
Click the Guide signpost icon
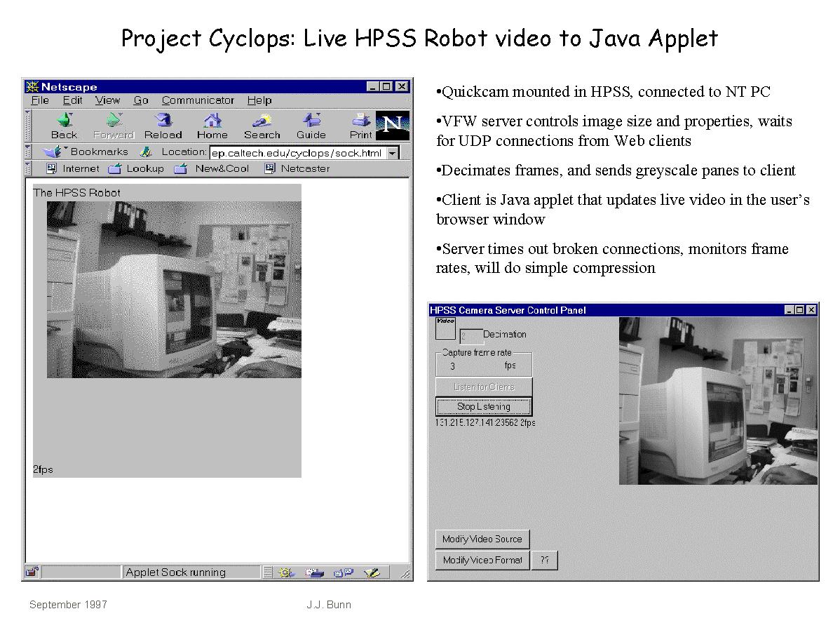(311, 120)
